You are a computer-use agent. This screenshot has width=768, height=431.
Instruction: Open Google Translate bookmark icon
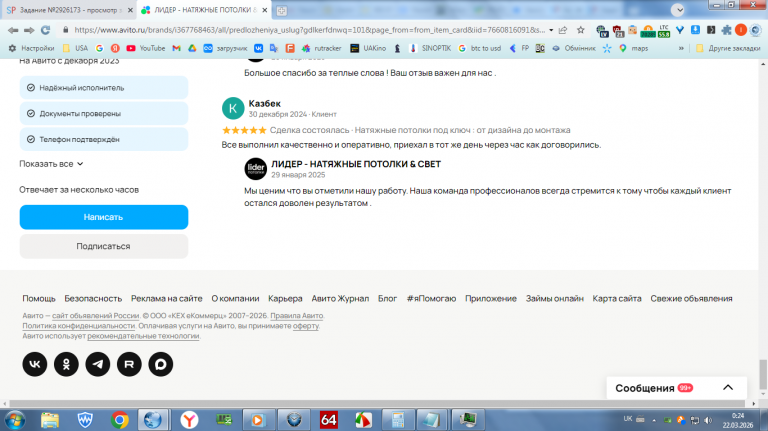274,48
